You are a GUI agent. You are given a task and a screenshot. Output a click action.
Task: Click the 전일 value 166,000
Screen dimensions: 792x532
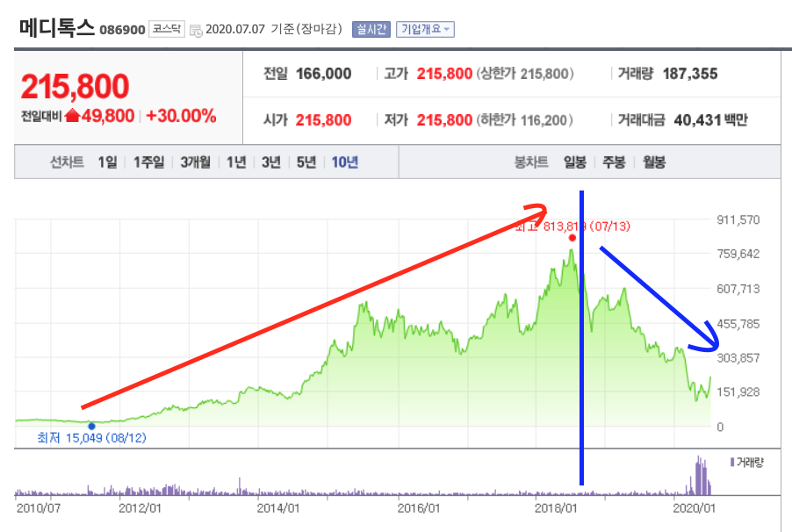pos(323,74)
